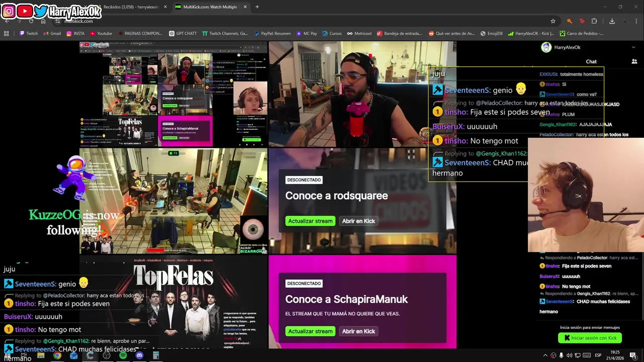The width and height of the screenshot is (644, 362).
Task: Open the Cursos bookmark folder
Action: click(x=332, y=34)
